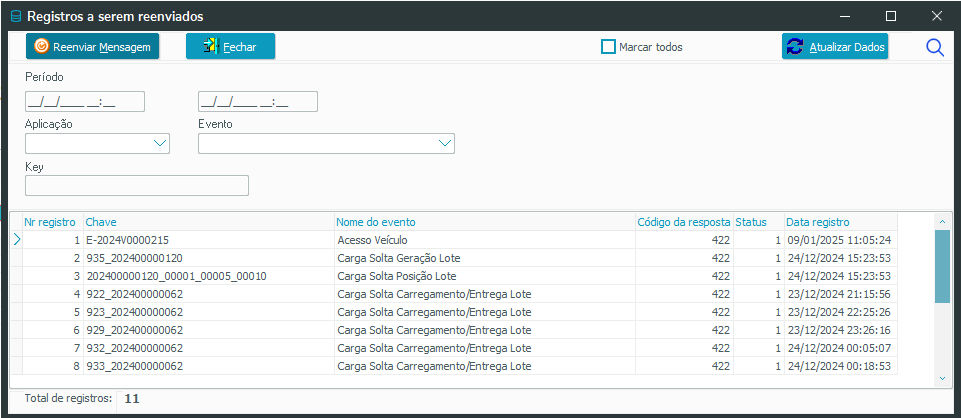Viewport: 961px width, 418px height.
Task: Maximize the Registros a serem reenviados window
Action: (890, 16)
